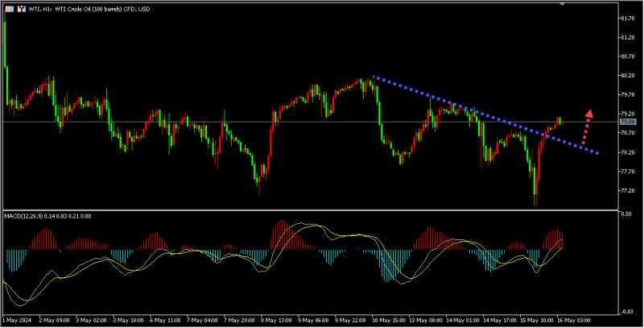Click the latest MACD histogram red bars
This screenshot has height=328, width=644.
tap(553, 239)
